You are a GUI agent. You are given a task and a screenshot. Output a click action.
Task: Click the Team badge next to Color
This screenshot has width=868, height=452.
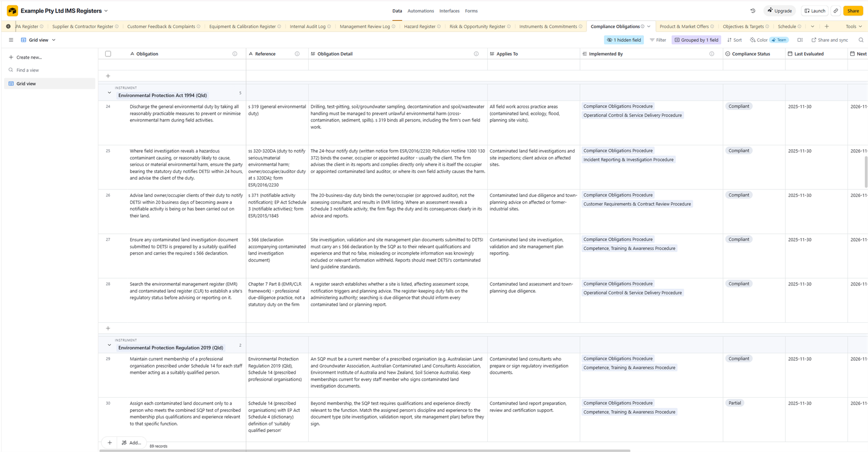779,40
